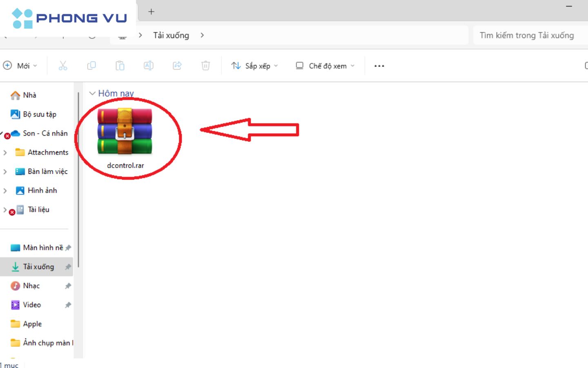Image resolution: width=588 pixels, height=368 pixels.
Task: Open Bộ sưu tập in the sidebar
Action: click(39, 114)
